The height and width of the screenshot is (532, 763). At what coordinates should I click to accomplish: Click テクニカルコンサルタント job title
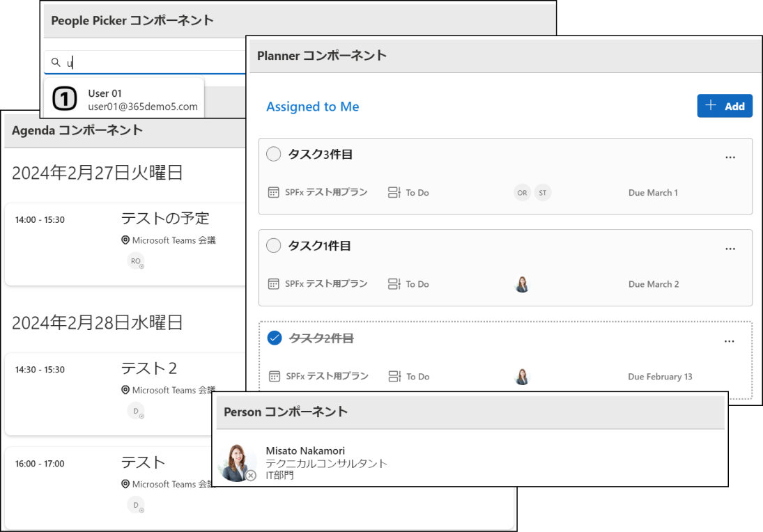coord(327,464)
